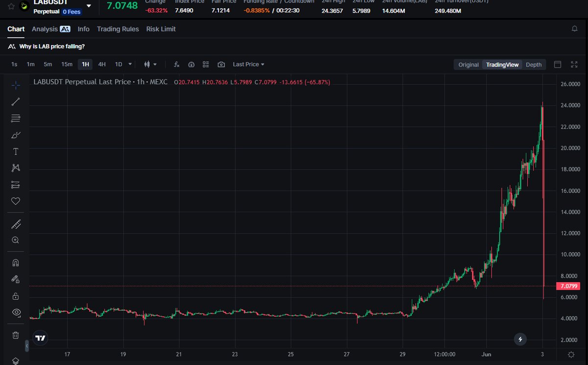
Task: Click the 0 Fees badge
Action: [72, 11]
